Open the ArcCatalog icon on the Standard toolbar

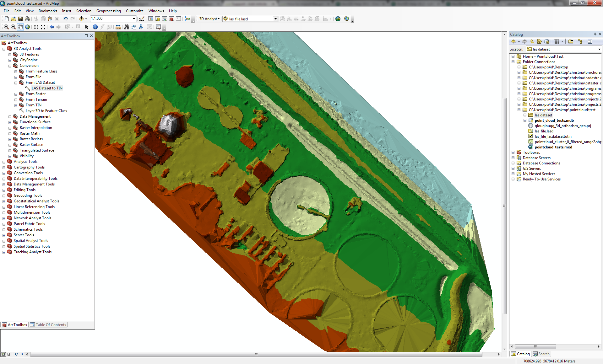(158, 19)
